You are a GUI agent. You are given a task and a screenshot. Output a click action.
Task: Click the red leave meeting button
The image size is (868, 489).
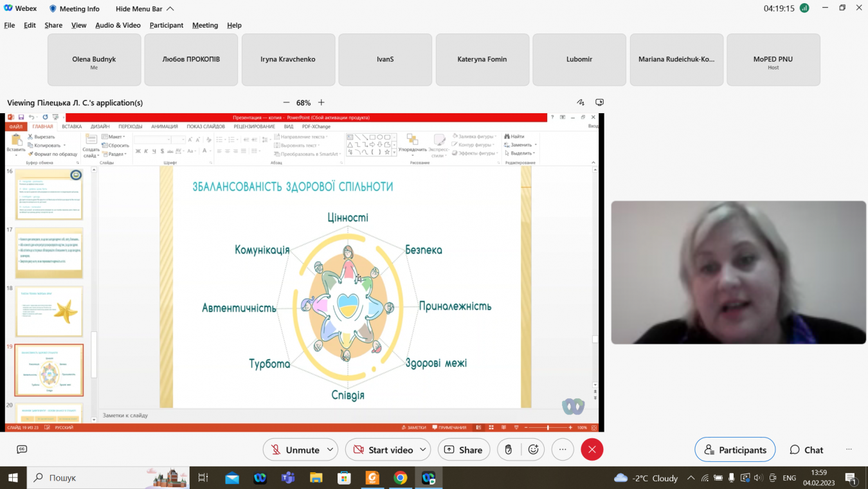pyautogui.click(x=592, y=450)
